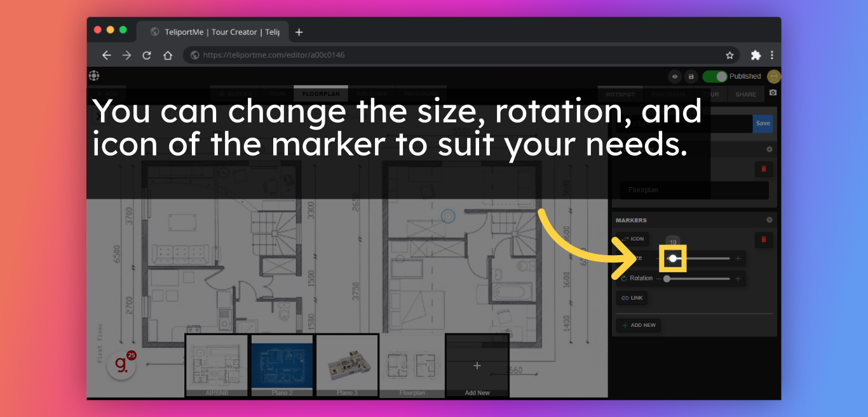Click the ADD NEW marker button
The width and height of the screenshot is (868, 417).
point(639,325)
